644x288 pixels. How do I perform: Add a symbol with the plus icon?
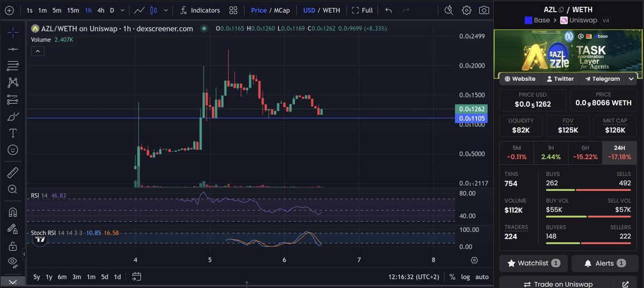[x=9, y=10]
